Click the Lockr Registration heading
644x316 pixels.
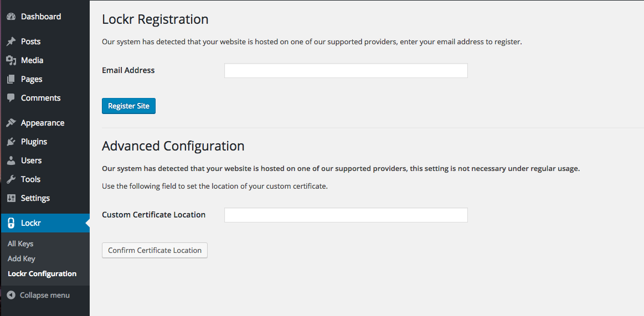[155, 19]
